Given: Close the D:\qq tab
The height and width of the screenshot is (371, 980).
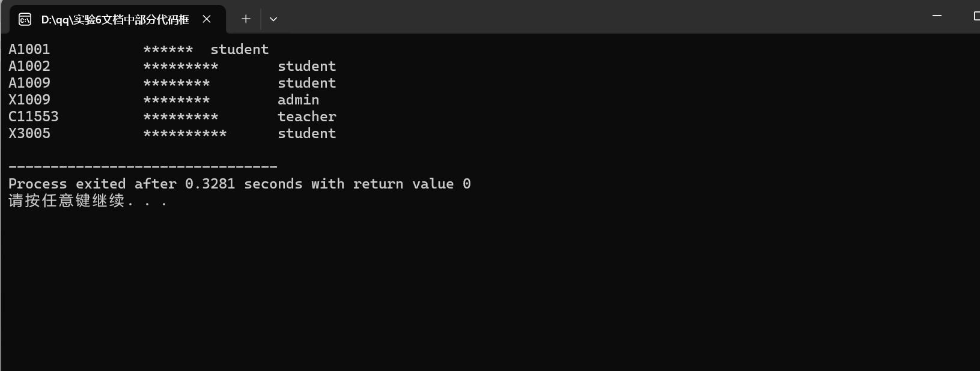Looking at the screenshot, I should (x=207, y=19).
